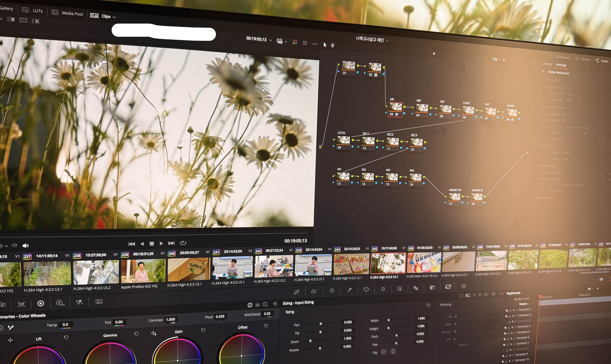Pick white balance with eyedropper
Screen dimensions: 611x364
tap(11, 327)
